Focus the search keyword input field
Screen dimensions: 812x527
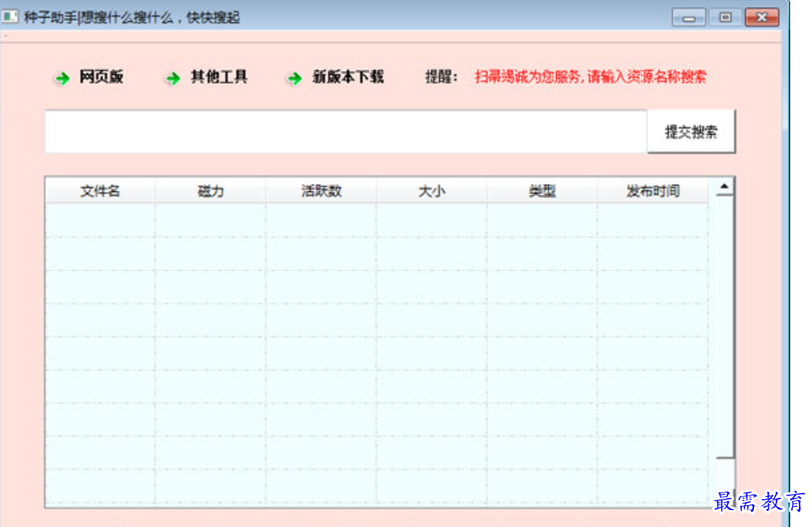pos(346,132)
